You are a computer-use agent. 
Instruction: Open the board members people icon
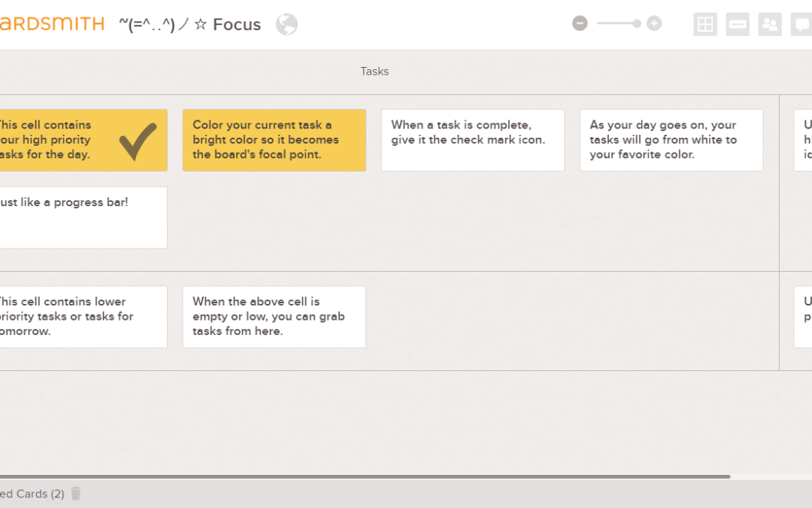click(x=770, y=24)
